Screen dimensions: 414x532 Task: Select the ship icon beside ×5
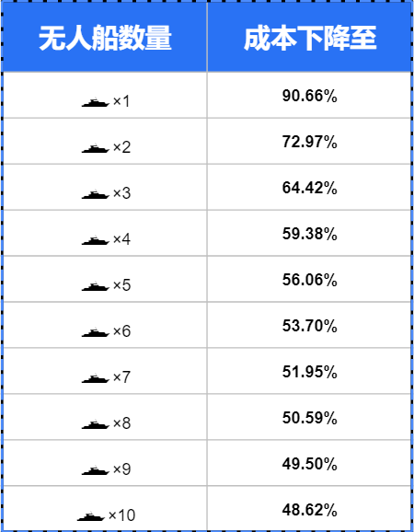[x=96, y=286]
